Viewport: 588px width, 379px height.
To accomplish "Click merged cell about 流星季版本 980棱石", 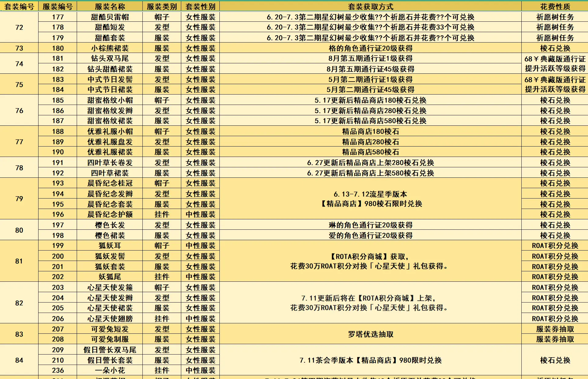I will 370,199.
